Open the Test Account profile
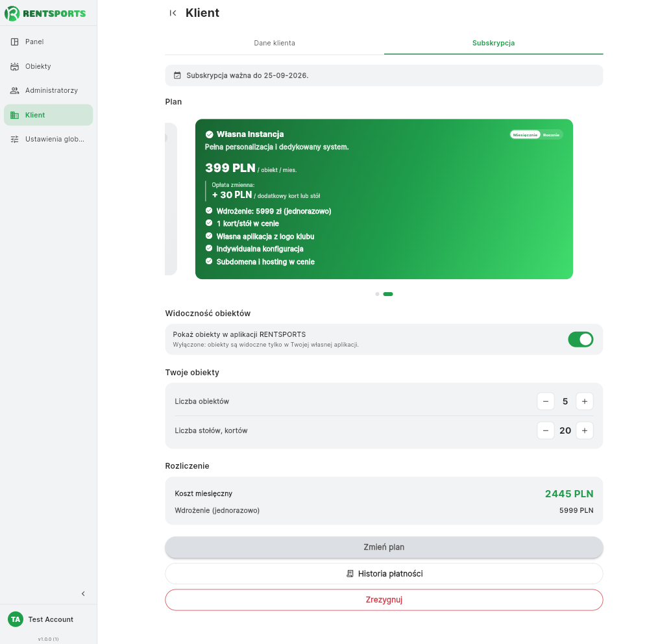The height and width of the screenshot is (644, 671). 49,619
